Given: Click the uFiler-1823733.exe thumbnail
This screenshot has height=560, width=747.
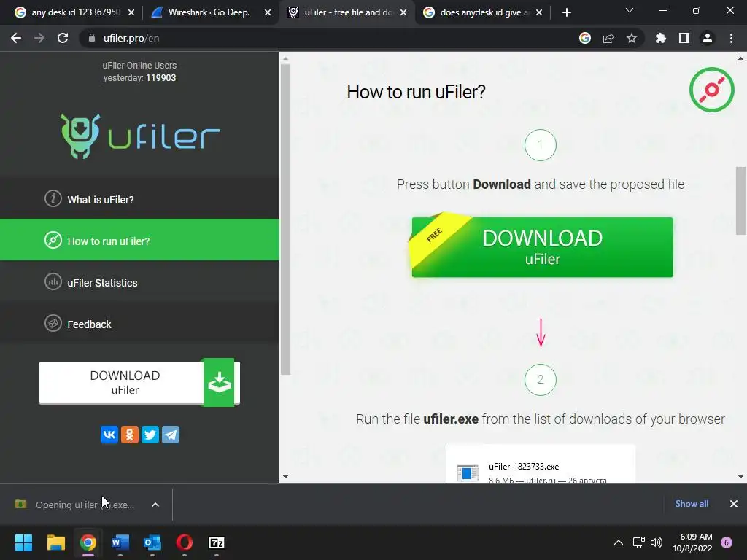Looking at the screenshot, I should point(468,472).
